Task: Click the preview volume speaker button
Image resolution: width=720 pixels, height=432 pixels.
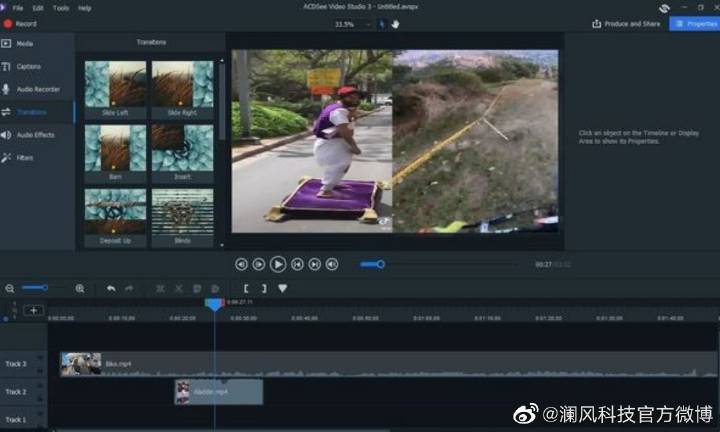Action: 332,264
